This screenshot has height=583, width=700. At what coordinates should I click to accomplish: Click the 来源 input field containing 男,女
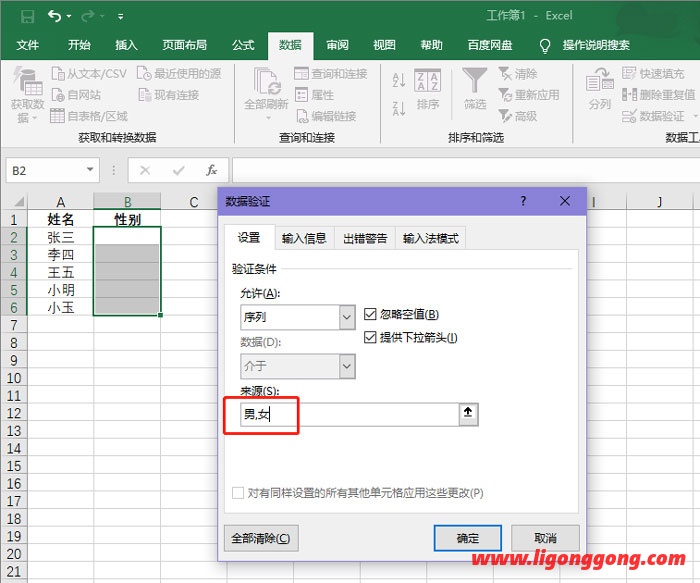(x=350, y=414)
